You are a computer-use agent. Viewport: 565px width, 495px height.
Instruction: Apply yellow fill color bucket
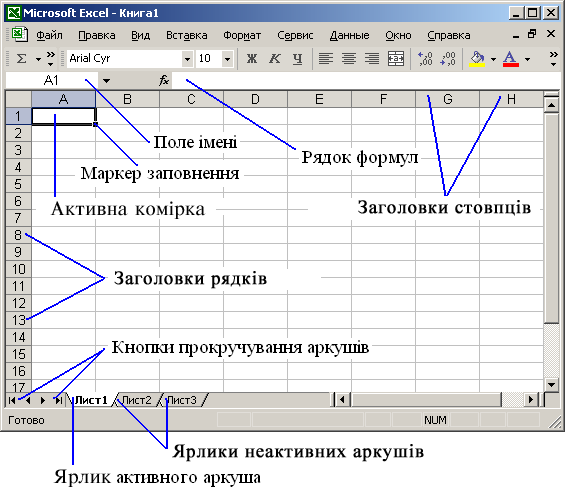point(477,58)
